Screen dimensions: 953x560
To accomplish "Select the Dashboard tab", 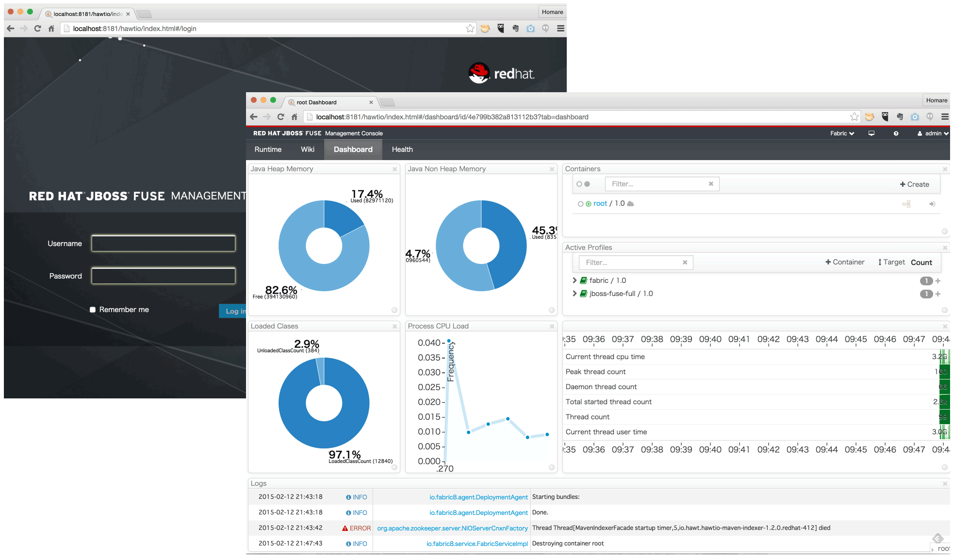I will [353, 149].
